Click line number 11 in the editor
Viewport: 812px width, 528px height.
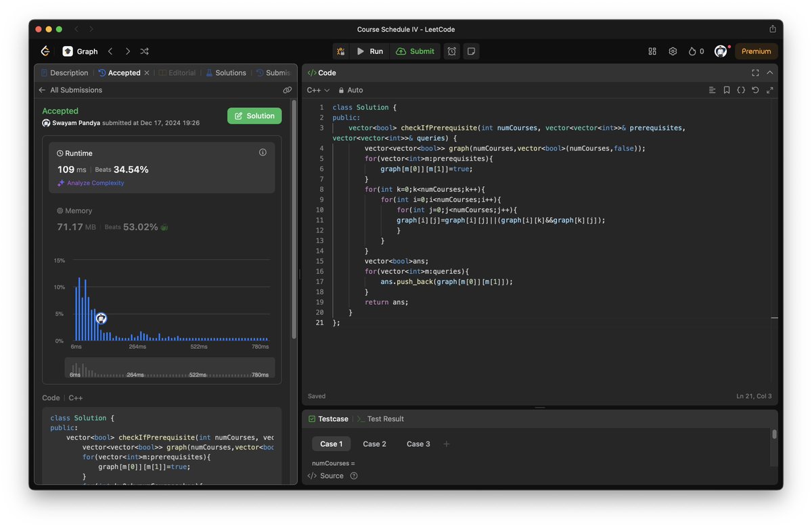click(x=320, y=220)
